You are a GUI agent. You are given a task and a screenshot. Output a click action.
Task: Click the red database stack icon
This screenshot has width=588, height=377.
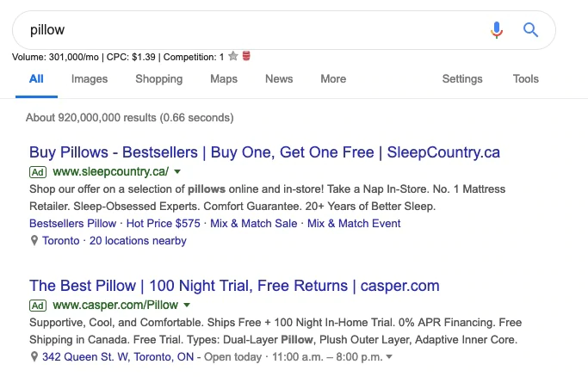click(246, 57)
